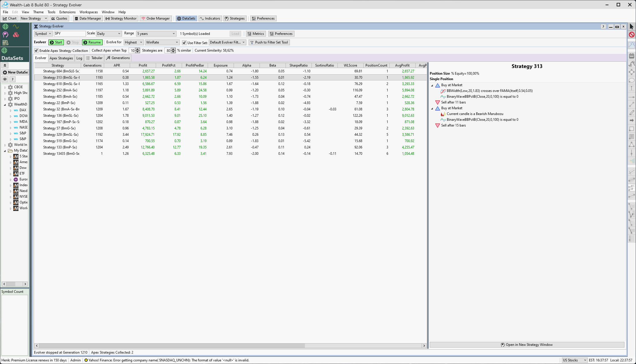The height and width of the screenshot is (364, 636).
Task: Collapse DataSets panel with double chevron
Action: coord(5,65)
